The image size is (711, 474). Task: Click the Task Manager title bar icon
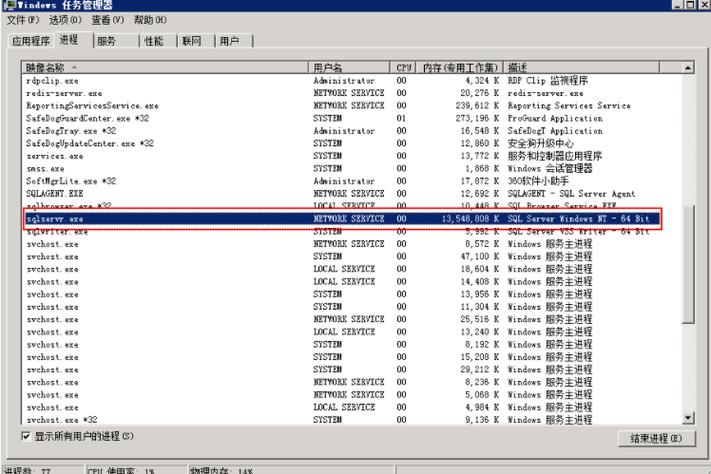(x=9, y=5)
